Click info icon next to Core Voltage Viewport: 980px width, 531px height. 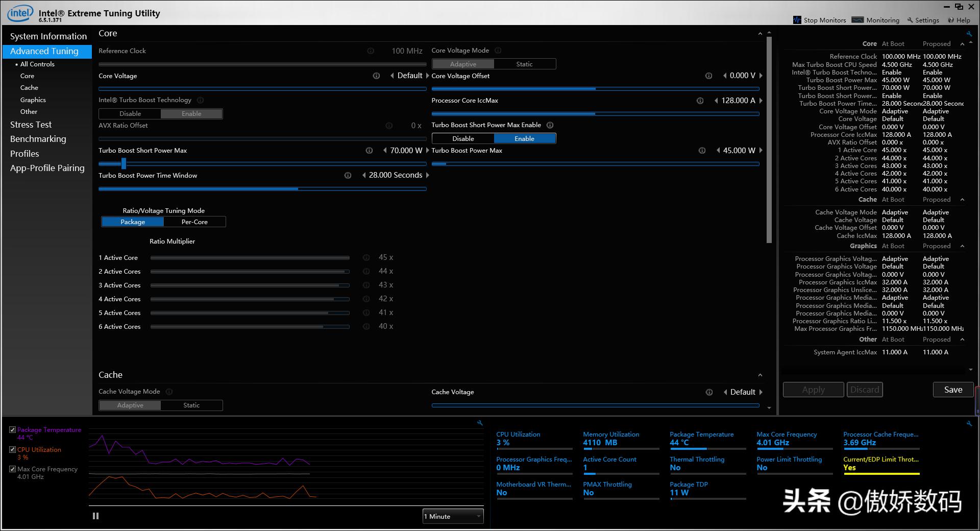[x=376, y=76]
